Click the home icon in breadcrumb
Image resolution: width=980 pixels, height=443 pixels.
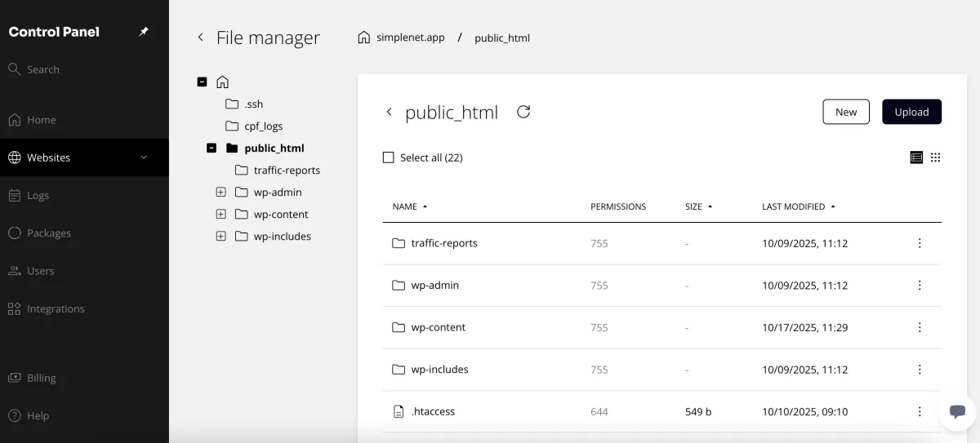click(364, 38)
